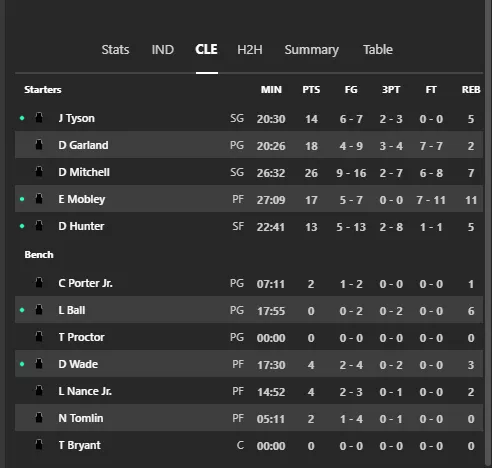The image size is (492, 468).
Task: Click D Wade's jersey icon
Action: click(39, 364)
